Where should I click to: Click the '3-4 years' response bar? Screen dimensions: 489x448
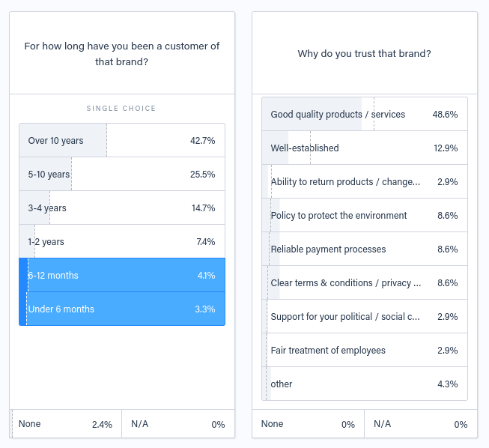tap(122, 208)
